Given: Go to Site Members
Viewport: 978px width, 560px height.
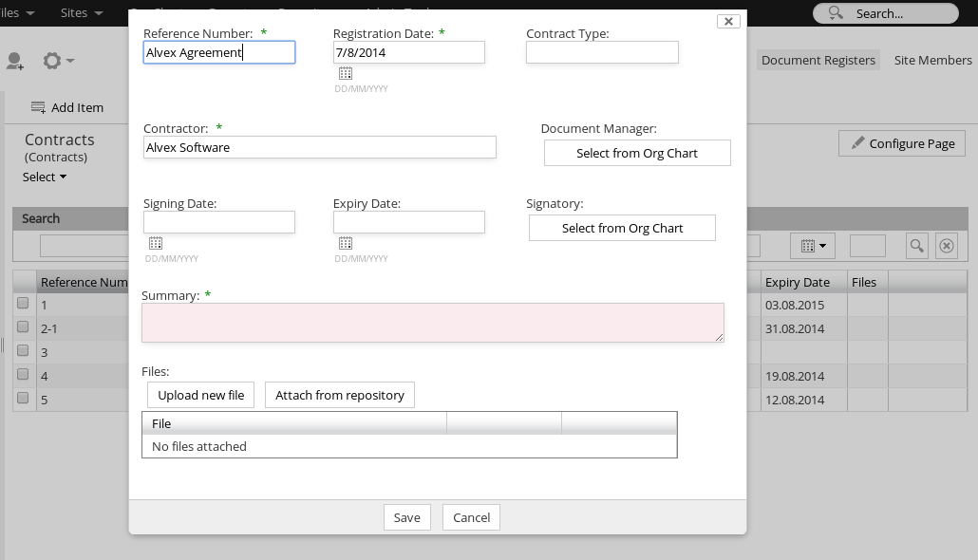Looking at the screenshot, I should [932, 60].
